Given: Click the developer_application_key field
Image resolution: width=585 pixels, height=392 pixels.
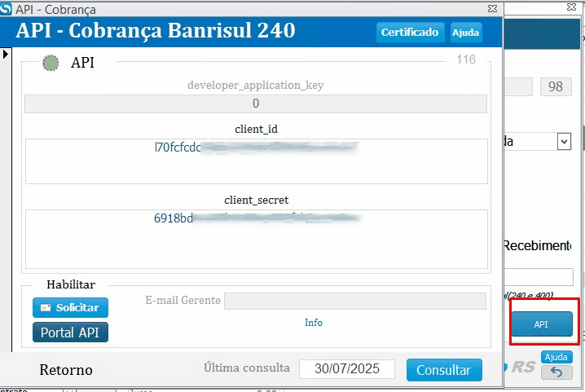Looking at the screenshot, I should pos(256,104).
